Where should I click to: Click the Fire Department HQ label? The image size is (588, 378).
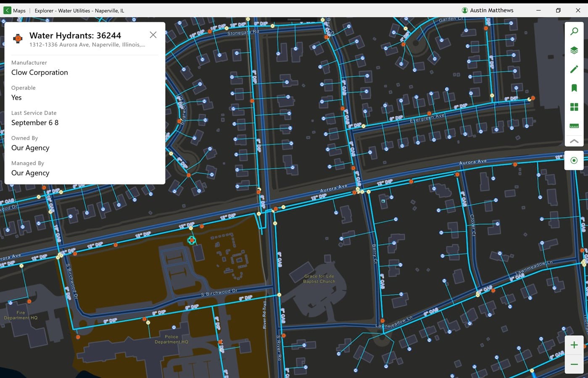(21, 315)
